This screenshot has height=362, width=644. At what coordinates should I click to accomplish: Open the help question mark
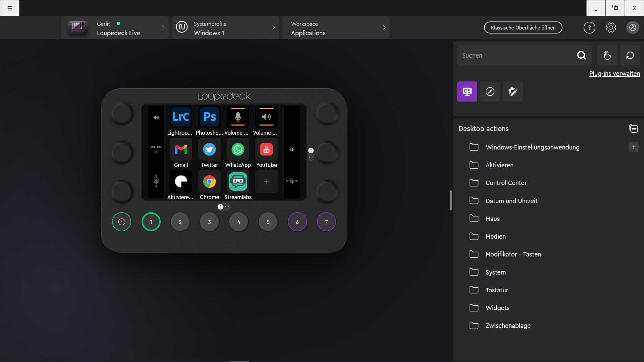tap(589, 27)
